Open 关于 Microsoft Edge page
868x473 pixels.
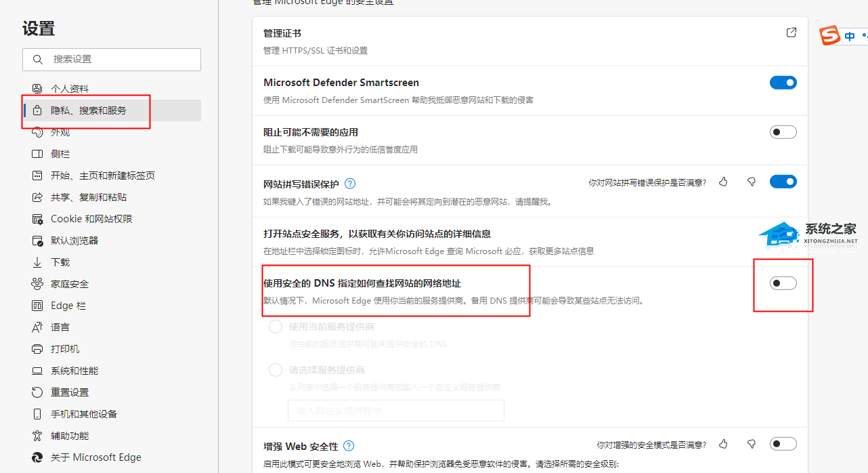(x=95, y=457)
